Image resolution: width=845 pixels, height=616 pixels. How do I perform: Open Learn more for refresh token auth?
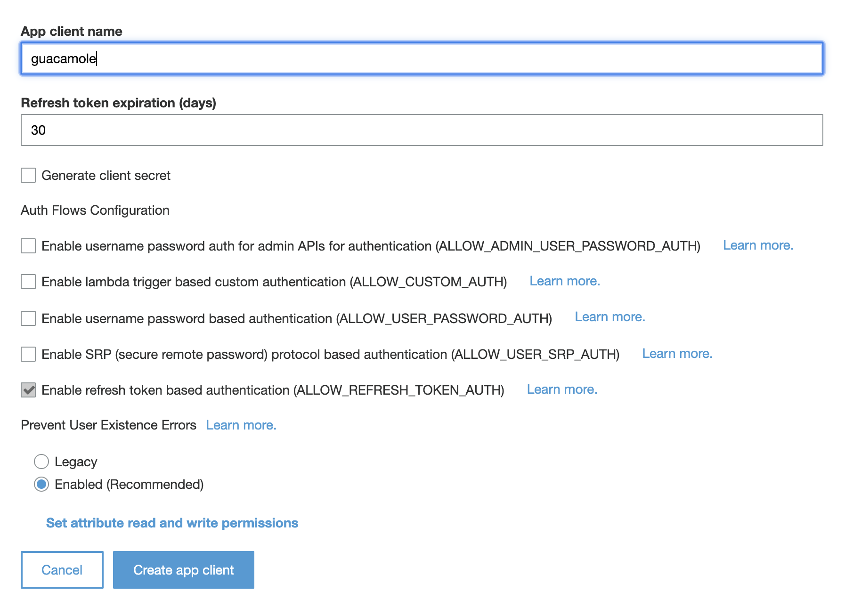tap(562, 389)
